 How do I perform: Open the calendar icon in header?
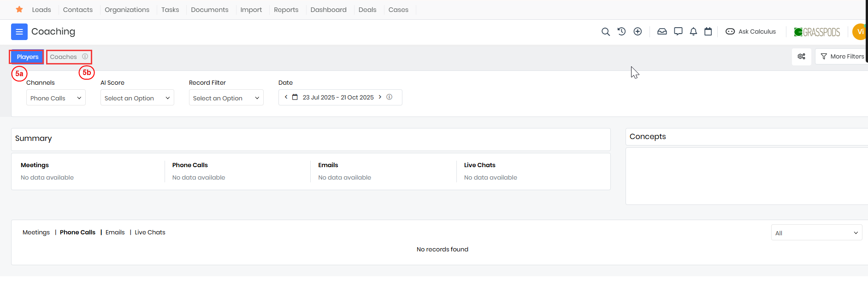click(708, 32)
